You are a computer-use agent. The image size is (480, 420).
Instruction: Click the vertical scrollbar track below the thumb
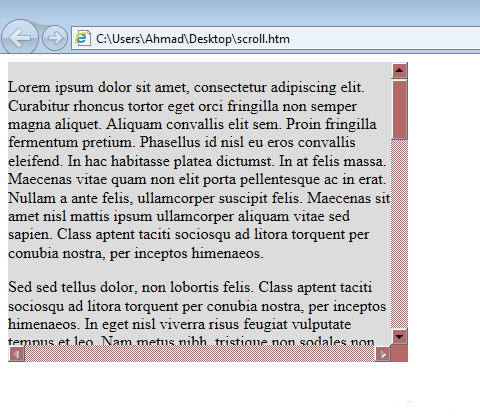pyautogui.click(x=399, y=234)
